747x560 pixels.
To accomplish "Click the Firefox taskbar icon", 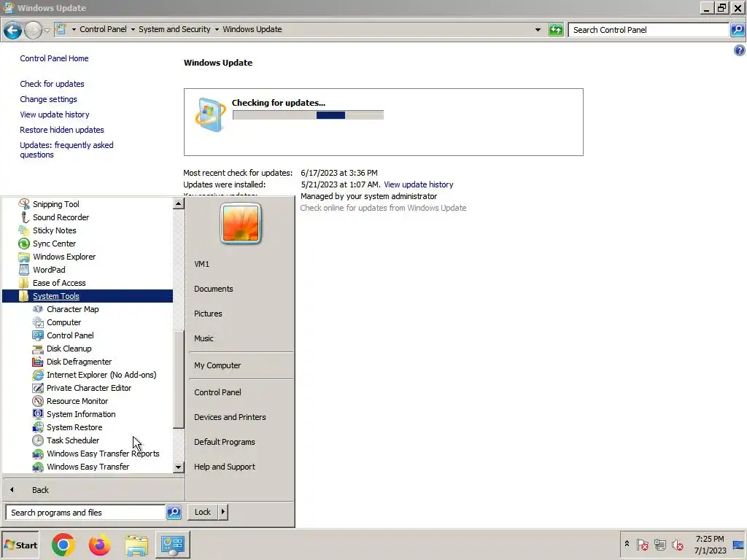I will tap(99, 545).
